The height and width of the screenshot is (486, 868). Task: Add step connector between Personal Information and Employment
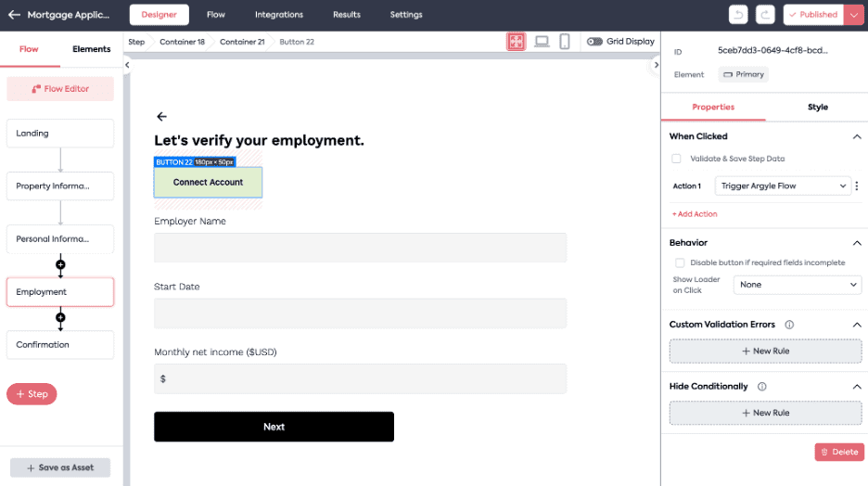tap(60, 264)
